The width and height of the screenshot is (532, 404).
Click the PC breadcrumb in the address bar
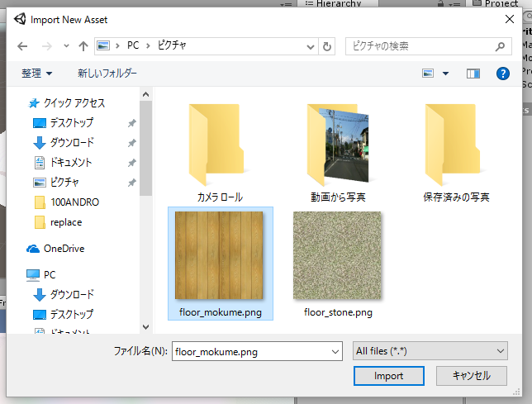(133, 45)
